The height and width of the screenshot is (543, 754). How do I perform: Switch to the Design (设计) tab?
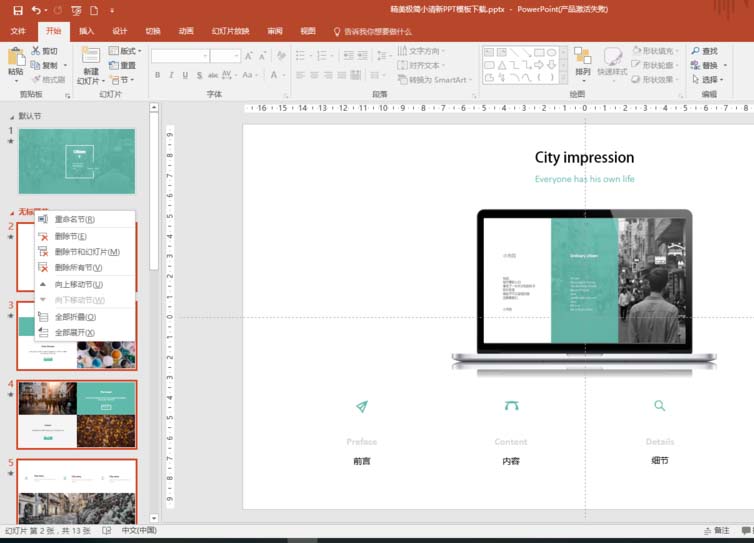coord(120,31)
